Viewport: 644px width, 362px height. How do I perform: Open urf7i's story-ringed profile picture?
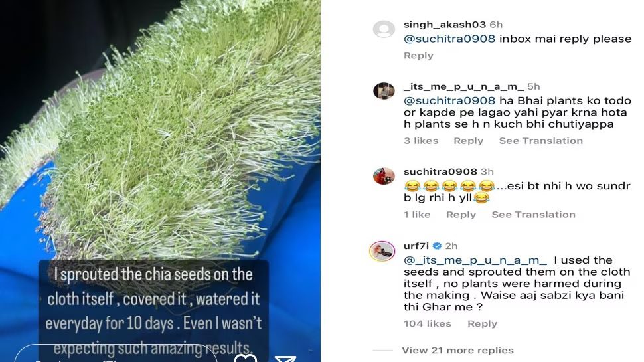(x=382, y=250)
